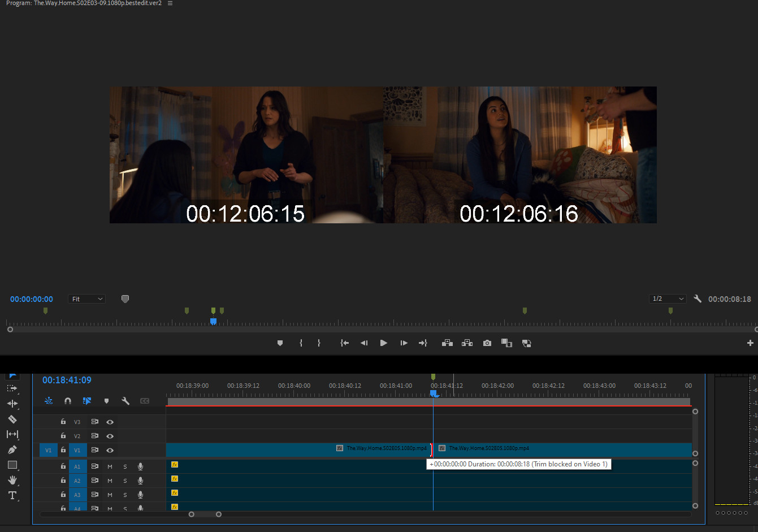Select the Ripple Edit tool
The height and width of the screenshot is (532, 758).
[x=12, y=404]
